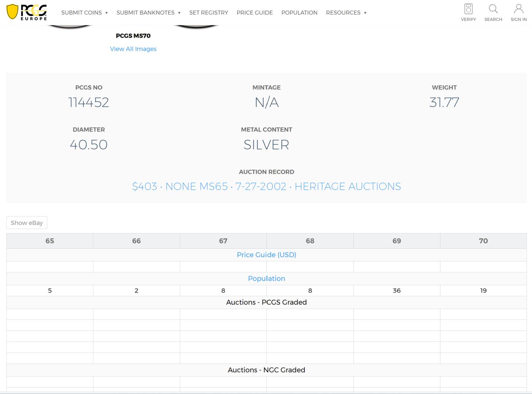This screenshot has height=394, width=532.
Task: Open the $403 Heritage Auctions record link
Action: (266, 186)
